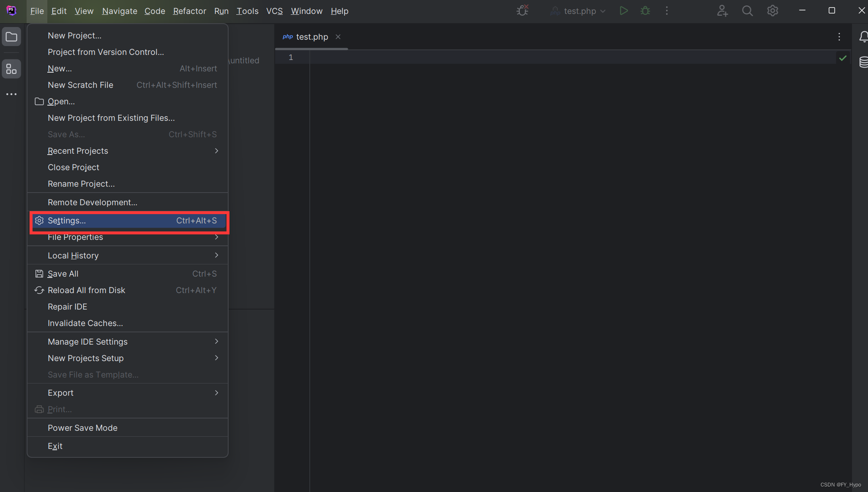Image resolution: width=868 pixels, height=492 pixels.
Task: Open the test.php run configuration dropdown
Action: pos(579,11)
